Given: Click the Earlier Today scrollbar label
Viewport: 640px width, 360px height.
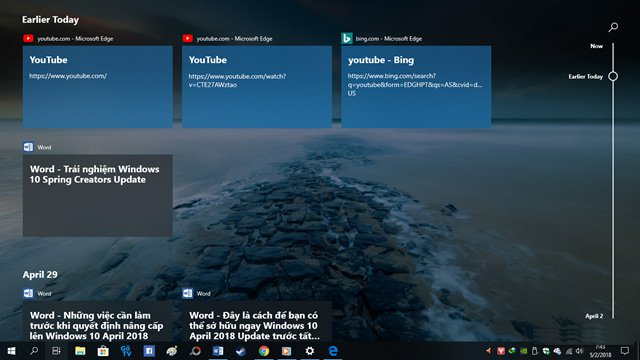Looking at the screenshot, I should pyautogui.click(x=585, y=76).
